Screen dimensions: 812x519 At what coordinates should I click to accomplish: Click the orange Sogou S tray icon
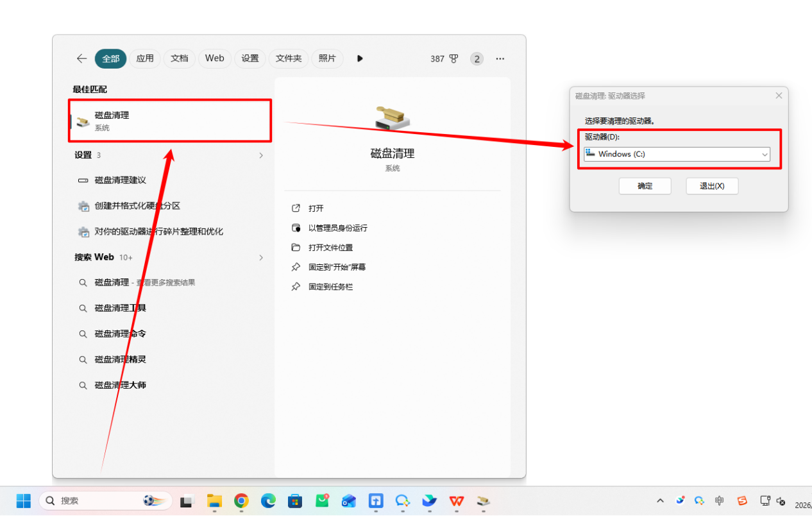pos(742,500)
